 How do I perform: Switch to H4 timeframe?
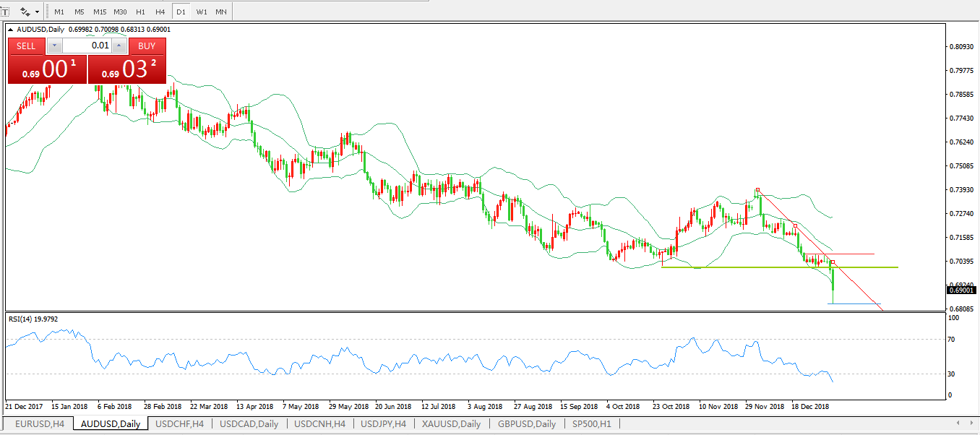(x=160, y=12)
